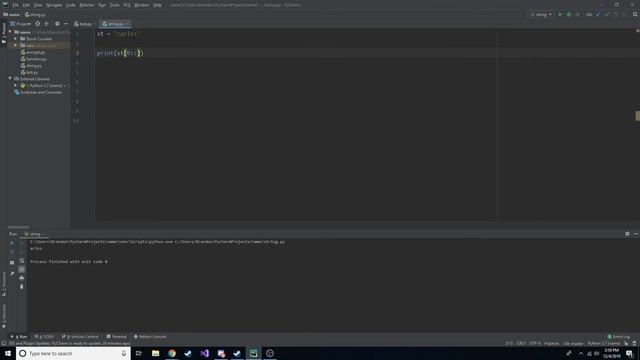The height and width of the screenshot is (360, 640).
Task: Toggle scroll to end in Run console
Action: tap(22, 269)
